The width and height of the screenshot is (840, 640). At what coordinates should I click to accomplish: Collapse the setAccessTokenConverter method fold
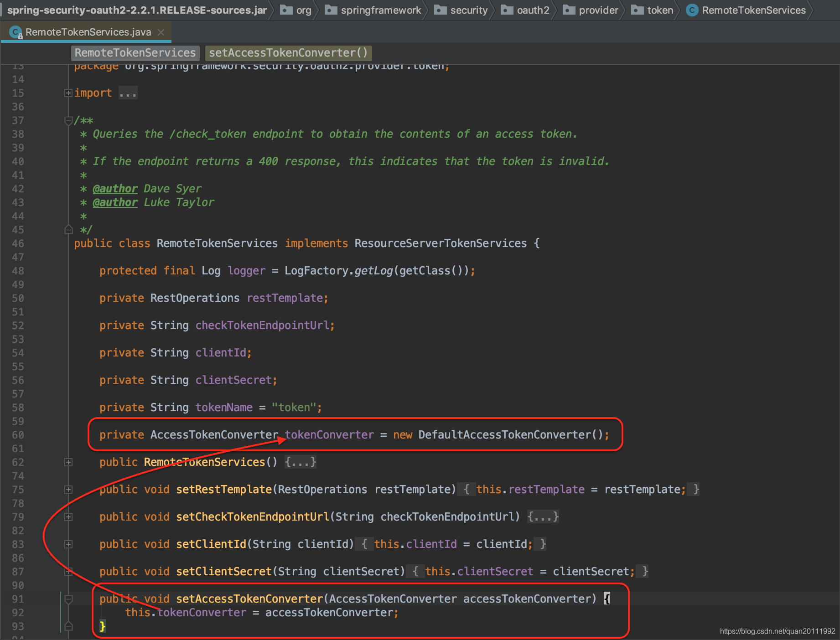tap(68, 599)
